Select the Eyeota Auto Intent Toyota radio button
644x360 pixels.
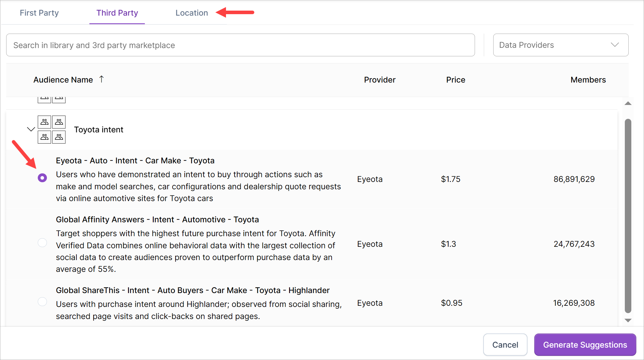42,178
